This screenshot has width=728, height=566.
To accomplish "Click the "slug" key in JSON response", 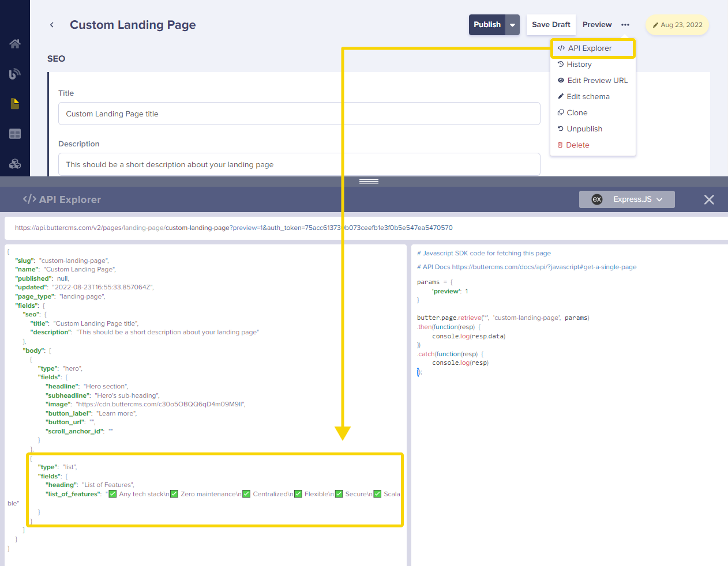I will [25, 261].
